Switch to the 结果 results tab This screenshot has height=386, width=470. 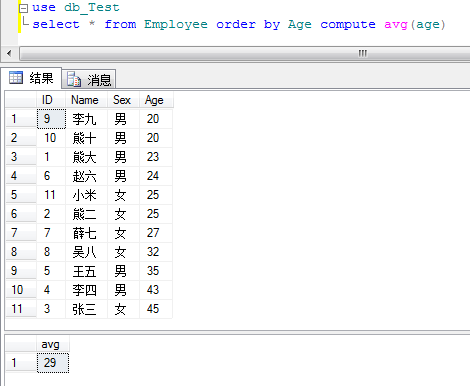point(31,78)
